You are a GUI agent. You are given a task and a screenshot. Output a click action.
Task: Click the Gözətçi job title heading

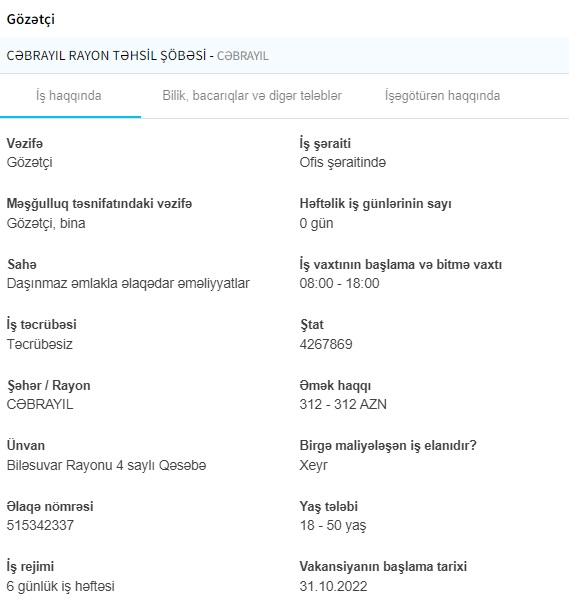[31, 19]
